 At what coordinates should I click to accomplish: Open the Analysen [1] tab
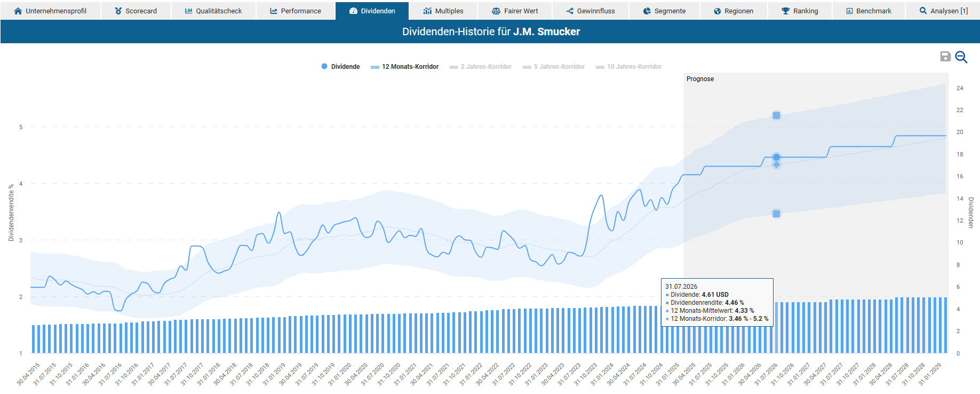point(943,11)
